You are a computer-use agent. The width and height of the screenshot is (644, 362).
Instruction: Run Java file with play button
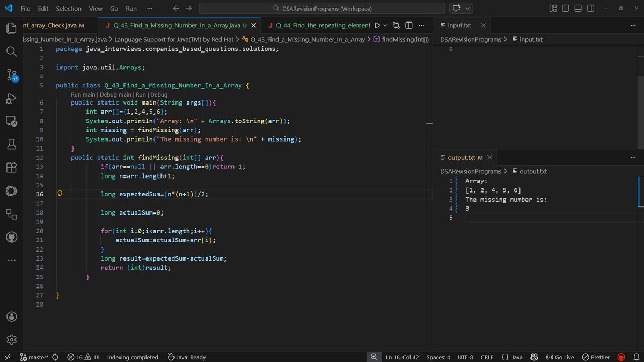pyautogui.click(x=377, y=25)
